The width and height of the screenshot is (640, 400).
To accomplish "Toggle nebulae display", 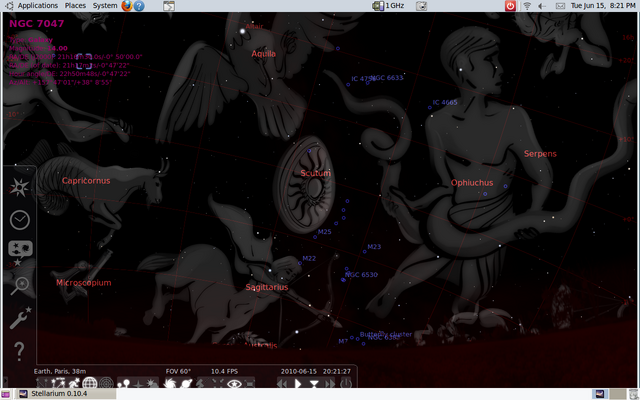I will coord(170,383).
